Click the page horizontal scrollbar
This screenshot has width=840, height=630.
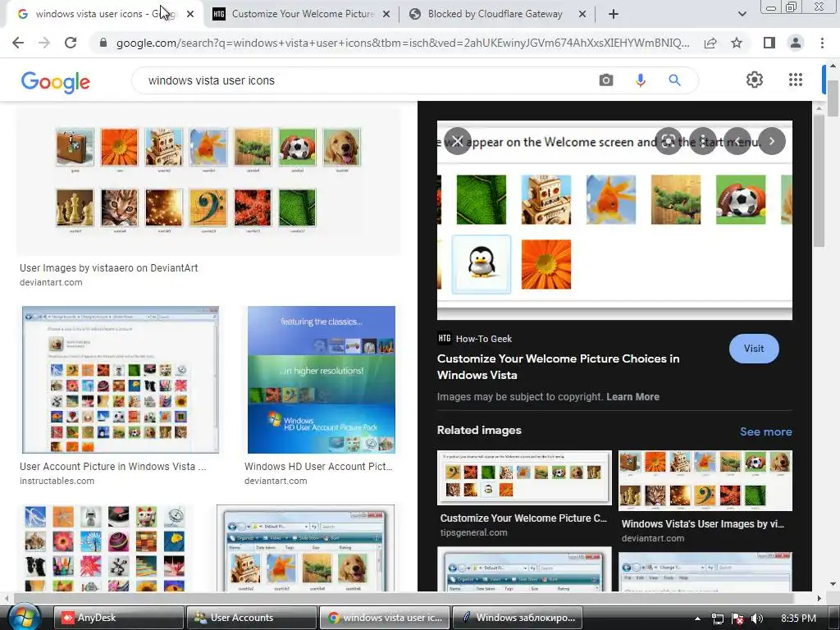tap(404, 598)
